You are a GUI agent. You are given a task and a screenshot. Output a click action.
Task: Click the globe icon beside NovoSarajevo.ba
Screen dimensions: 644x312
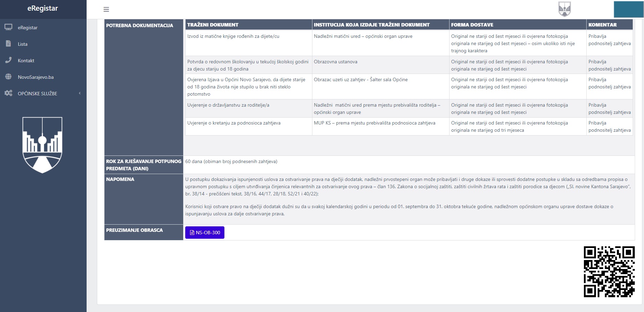tap(9, 77)
